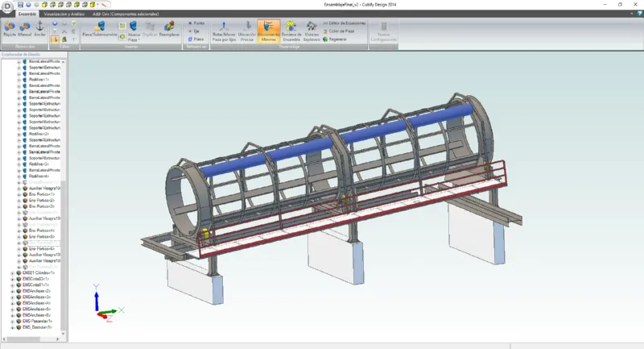
Task: Switch to Visualización y Análisis tab
Action: [65, 14]
